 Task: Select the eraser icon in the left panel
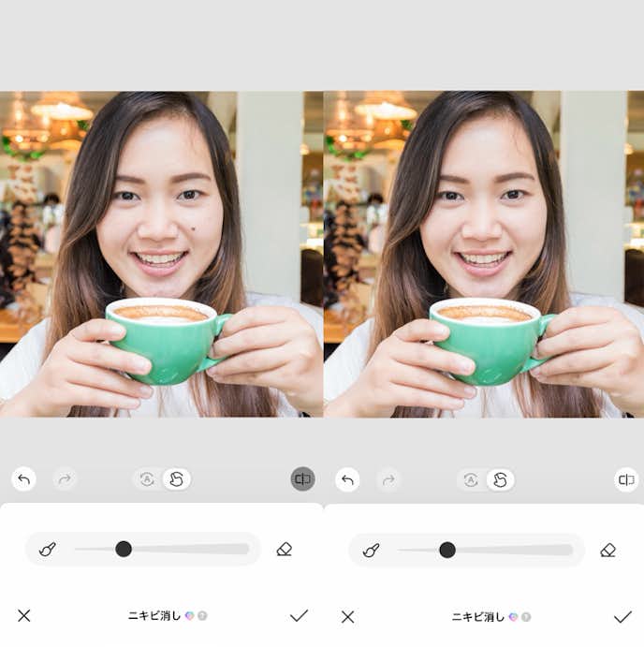(x=285, y=550)
